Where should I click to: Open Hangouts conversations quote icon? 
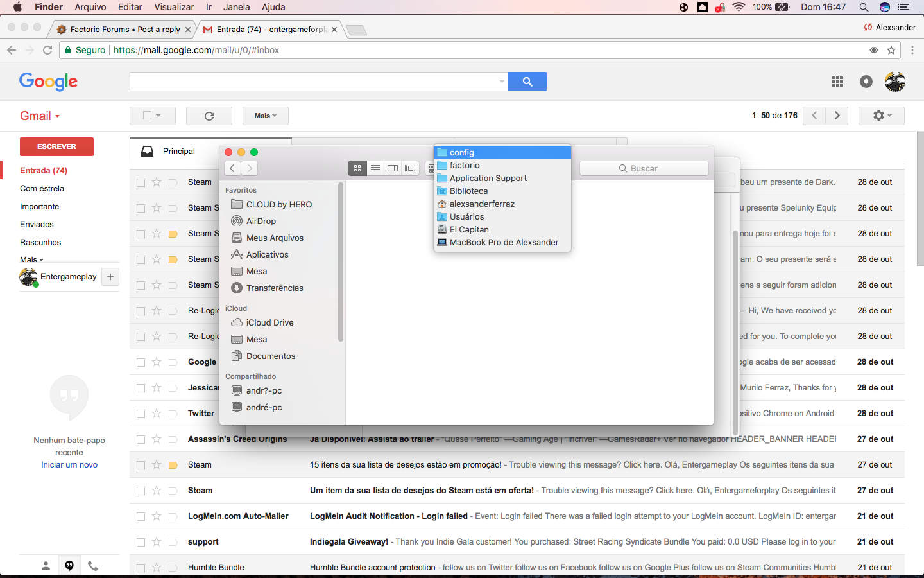click(69, 566)
